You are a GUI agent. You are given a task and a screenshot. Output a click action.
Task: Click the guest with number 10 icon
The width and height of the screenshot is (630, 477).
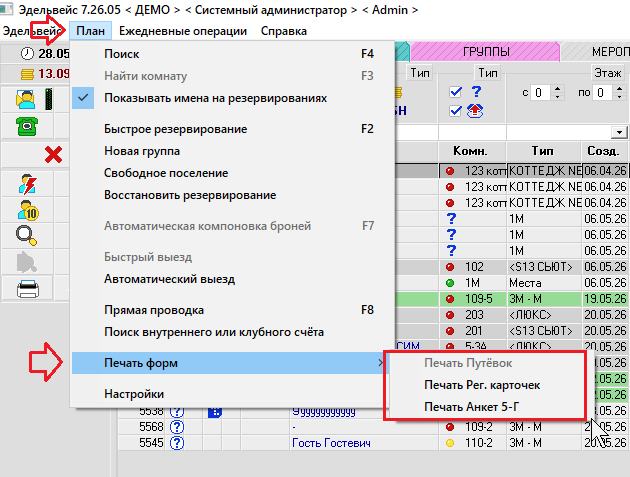coord(28,210)
